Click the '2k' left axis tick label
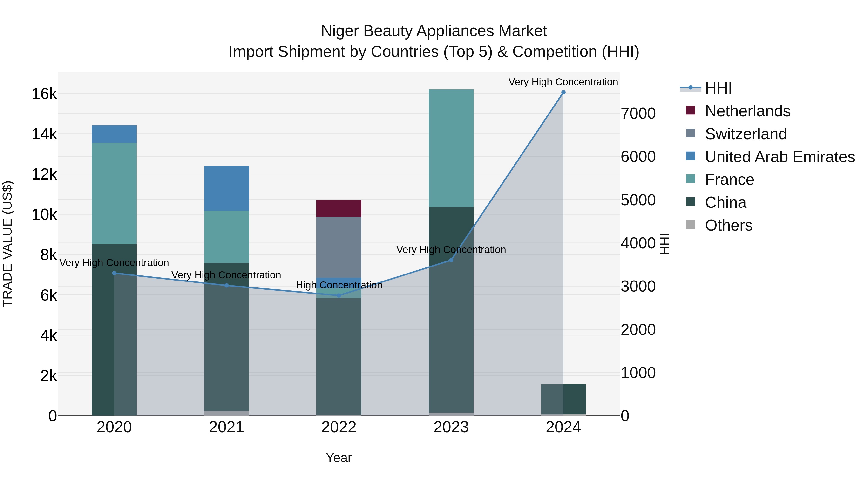Screen dimensions: 868x488 tap(48, 376)
